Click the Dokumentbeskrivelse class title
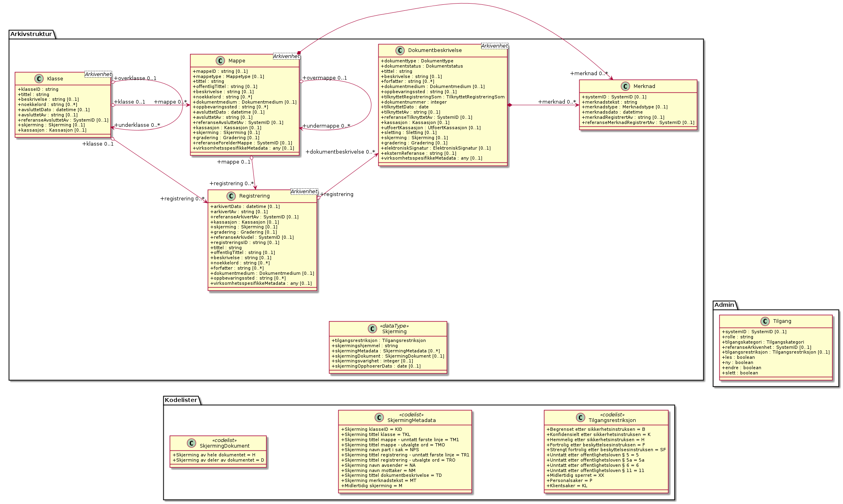The width and height of the screenshot is (843, 504). pyautogui.click(x=435, y=50)
